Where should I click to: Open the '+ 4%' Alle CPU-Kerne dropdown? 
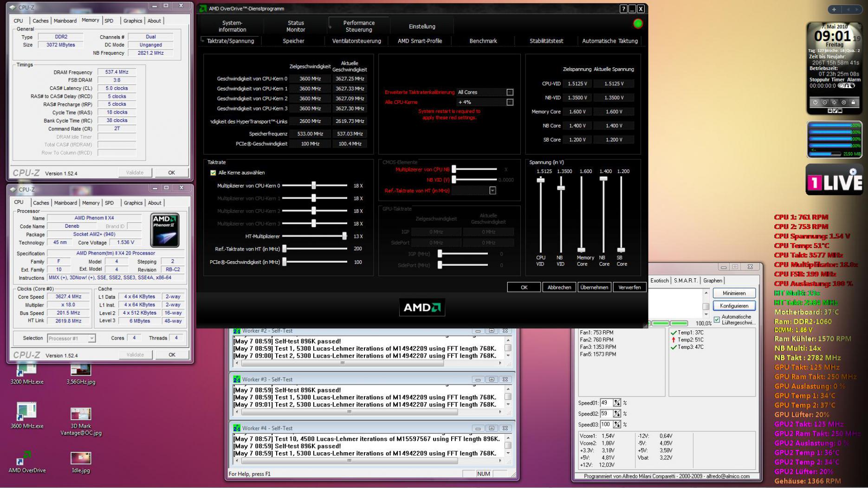click(510, 102)
